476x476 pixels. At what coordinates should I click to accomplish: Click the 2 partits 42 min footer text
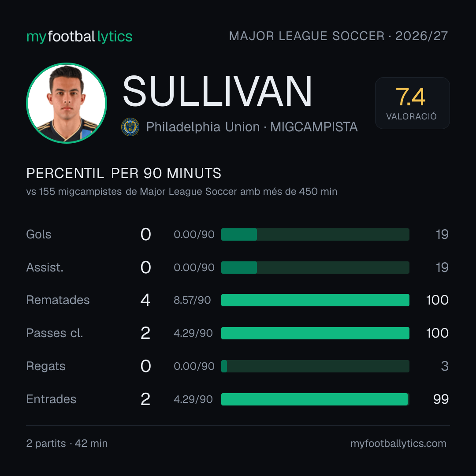[x=67, y=443]
